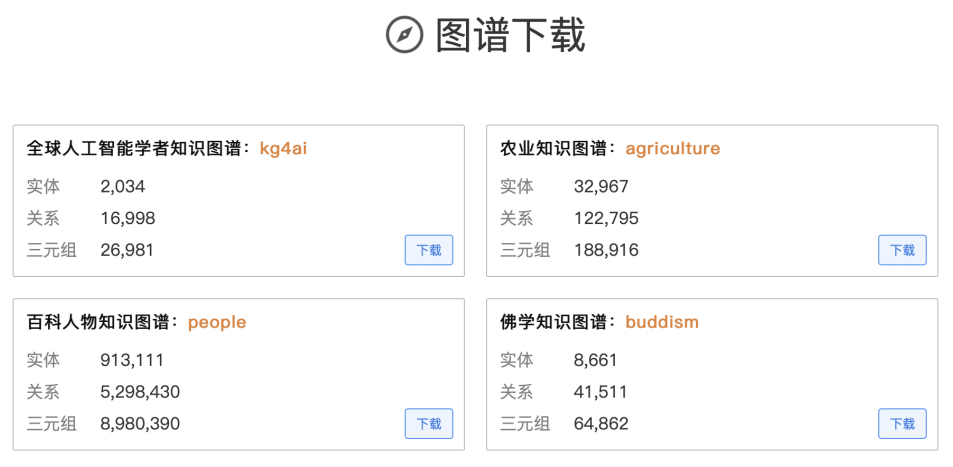Click the people relation count 5,298,430
953x467 pixels.
(140, 392)
